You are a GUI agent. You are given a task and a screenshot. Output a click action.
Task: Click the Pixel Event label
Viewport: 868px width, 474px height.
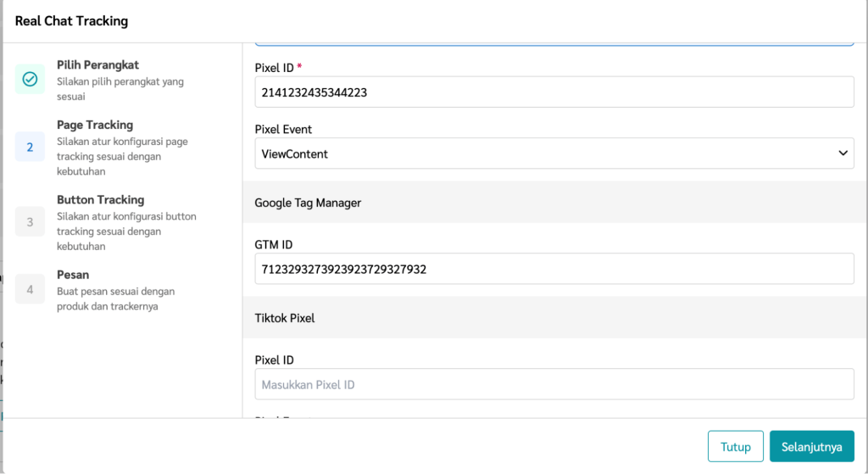pos(283,129)
